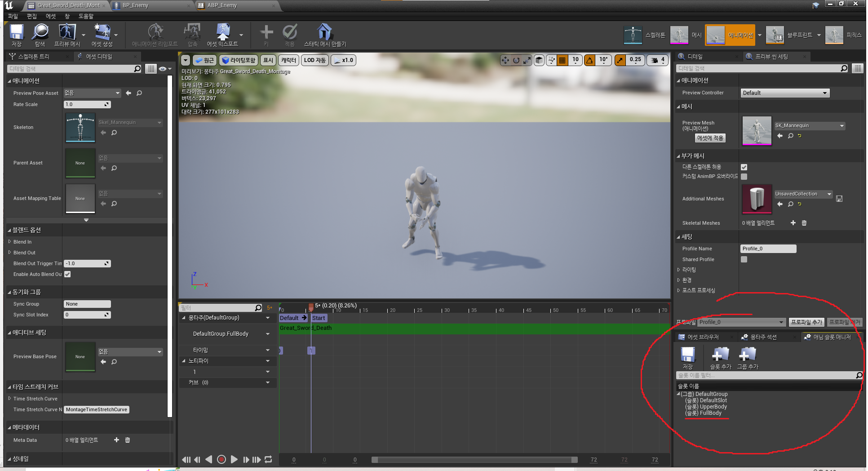868x471 pixels.
Task: Switch to 스켈레톤 editor mode
Action: 645,35
